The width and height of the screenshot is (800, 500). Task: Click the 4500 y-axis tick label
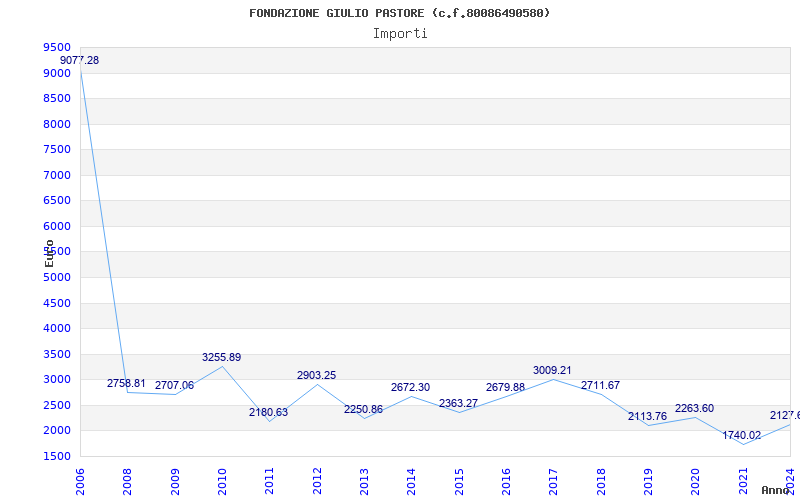click(57, 303)
